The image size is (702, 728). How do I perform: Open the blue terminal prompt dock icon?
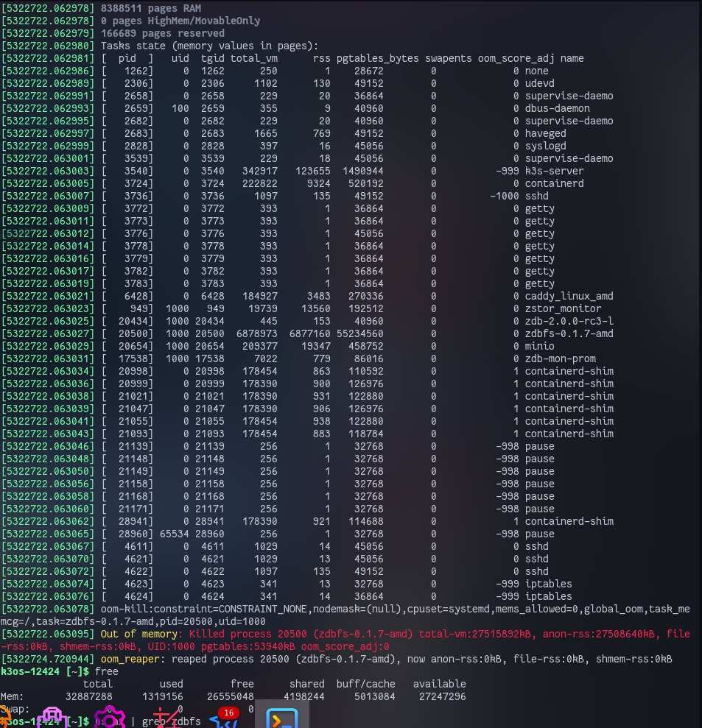click(x=281, y=718)
